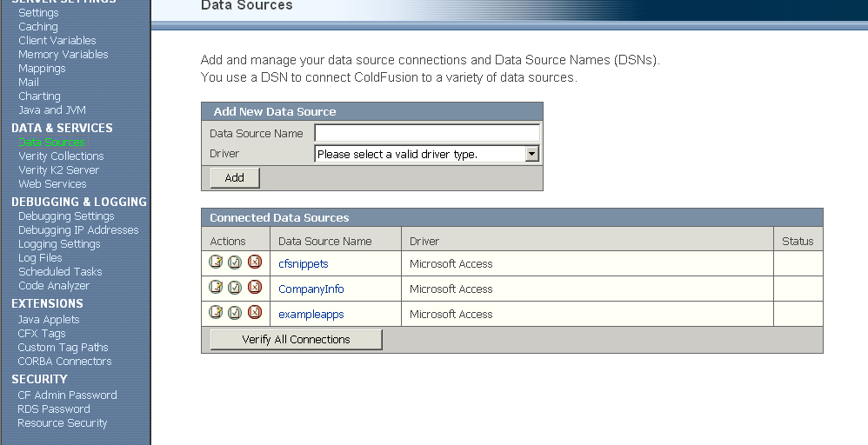This screenshot has height=445, width=868.
Task: Go to Settings in sidebar
Action: pos(38,13)
